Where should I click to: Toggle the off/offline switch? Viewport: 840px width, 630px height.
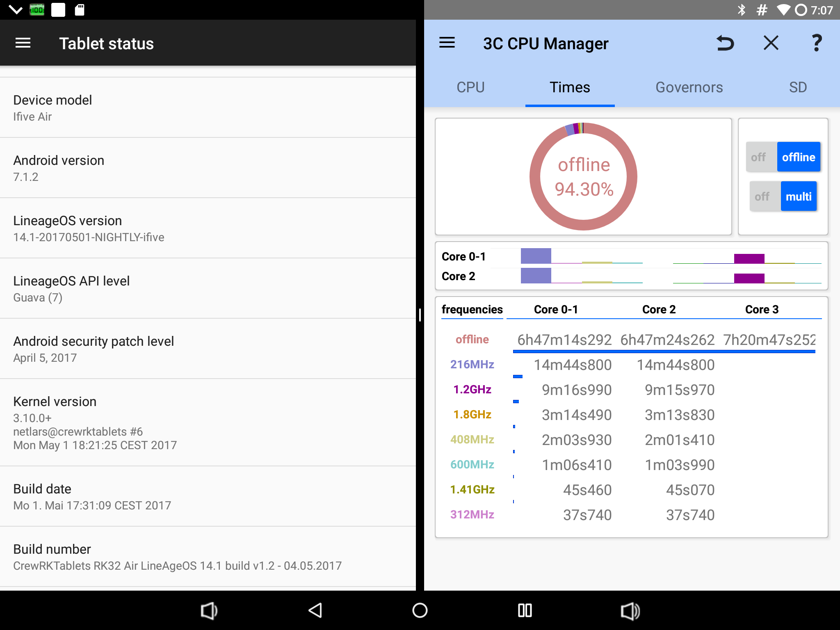pos(783,157)
